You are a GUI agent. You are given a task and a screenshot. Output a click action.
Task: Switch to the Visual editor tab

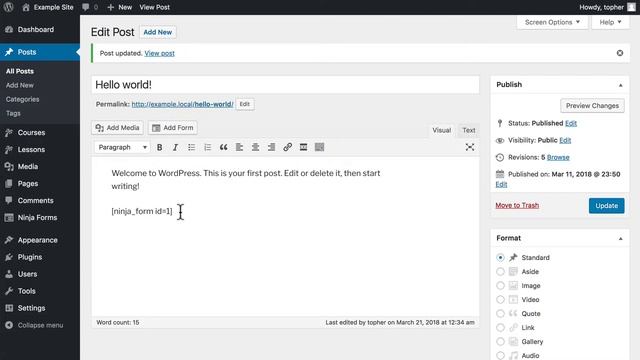442,130
